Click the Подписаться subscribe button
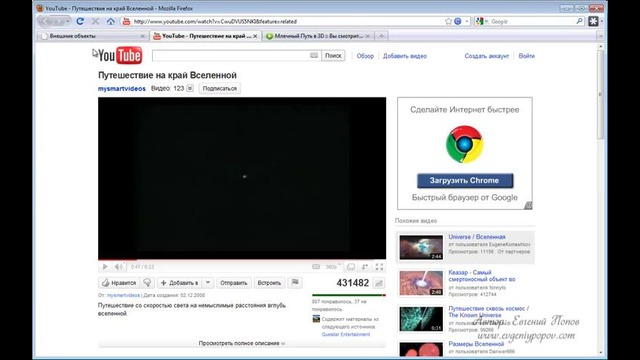 [220, 88]
